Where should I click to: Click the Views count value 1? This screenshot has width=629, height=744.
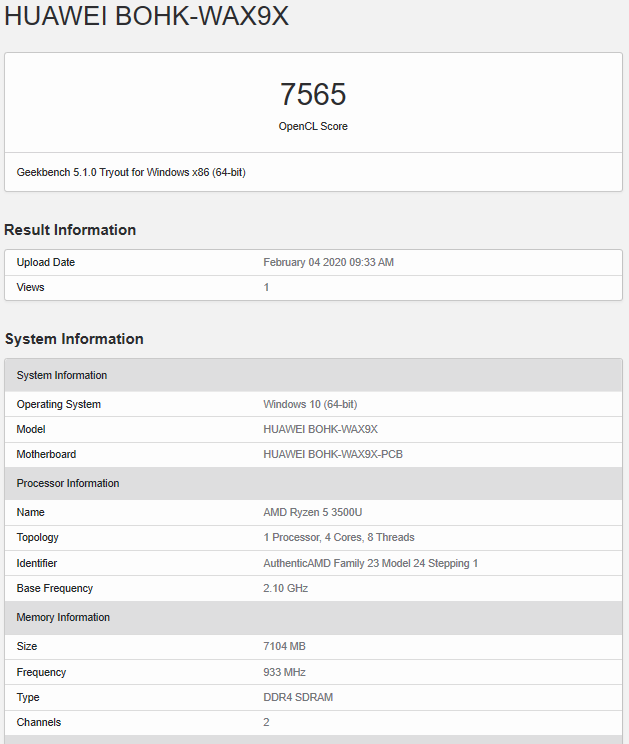(266, 287)
